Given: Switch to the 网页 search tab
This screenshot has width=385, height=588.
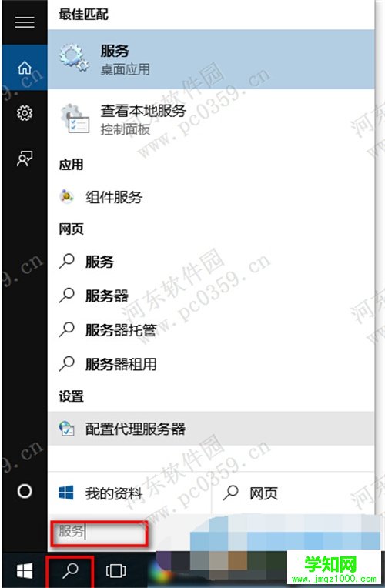Looking at the screenshot, I should pyautogui.click(x=293, y=493).
